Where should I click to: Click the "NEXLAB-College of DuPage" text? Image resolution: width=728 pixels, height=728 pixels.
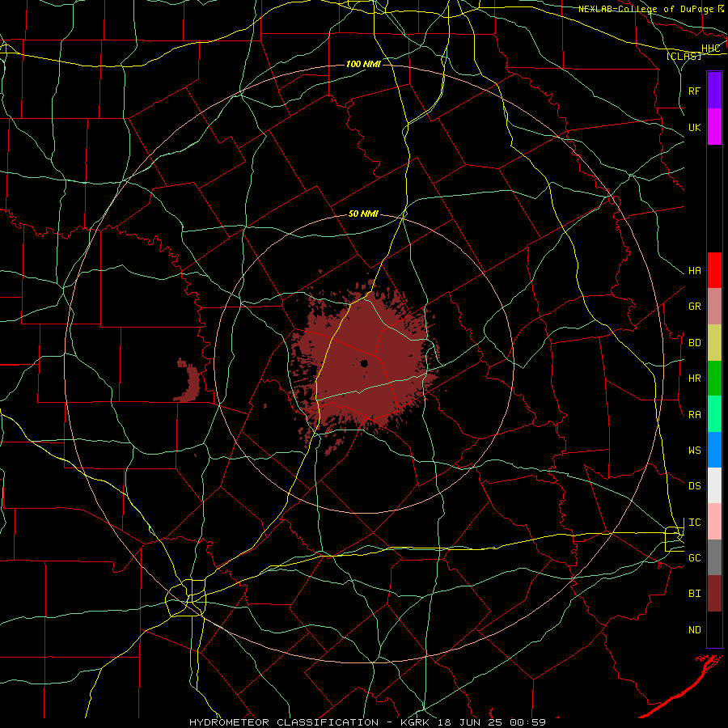coord(645,9)
